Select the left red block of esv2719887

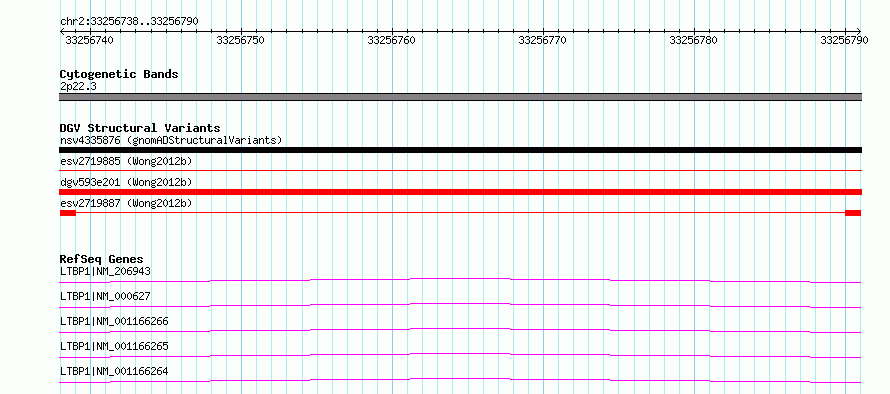coord(68,213)
